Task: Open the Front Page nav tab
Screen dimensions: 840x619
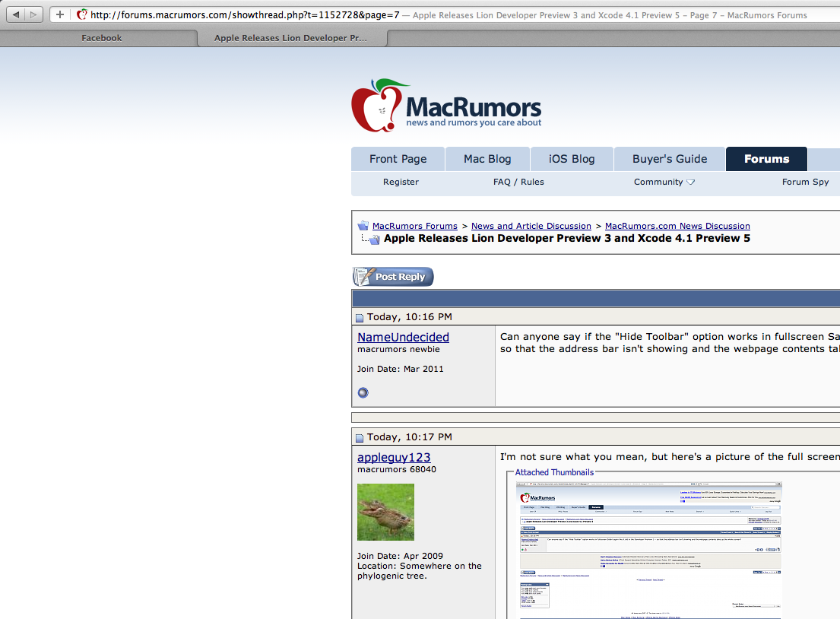Action: pos(398,159)
